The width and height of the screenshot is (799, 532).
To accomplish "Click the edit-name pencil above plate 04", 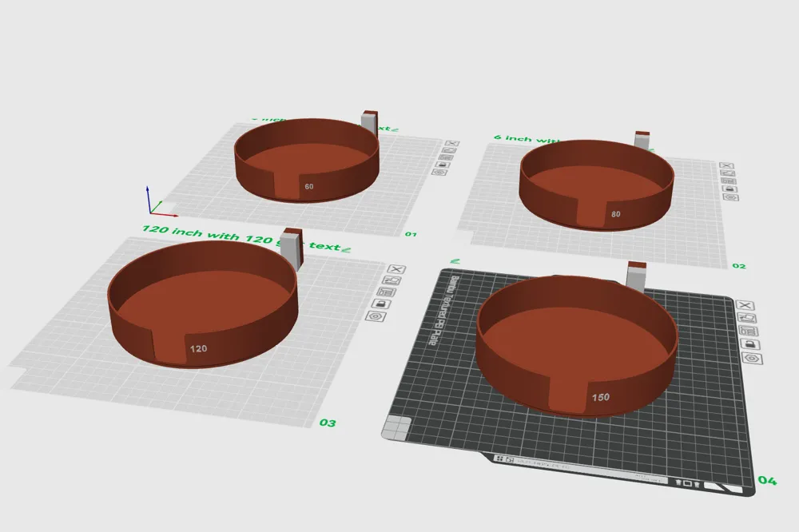I will tap(455, 261).
